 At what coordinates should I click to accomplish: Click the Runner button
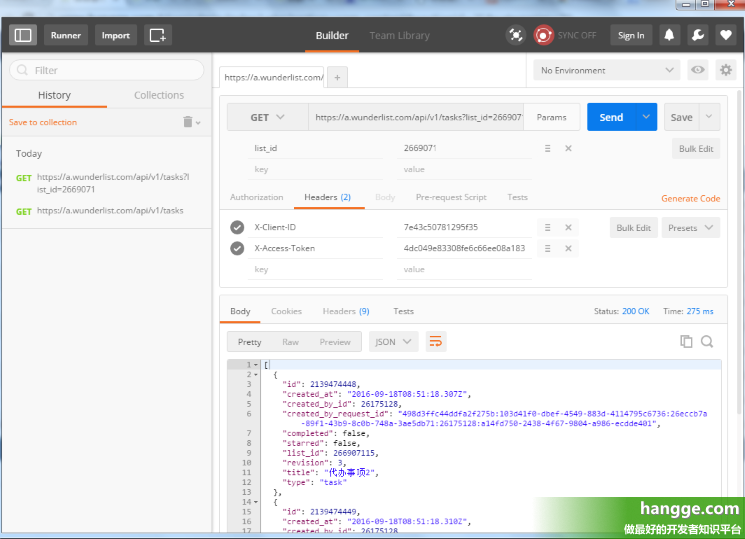pos(66,35)
